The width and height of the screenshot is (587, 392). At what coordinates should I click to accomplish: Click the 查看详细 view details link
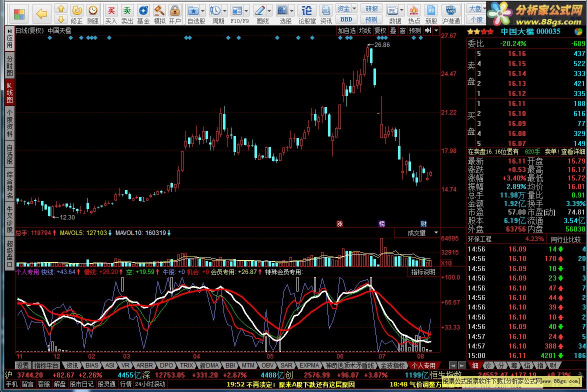573,151
